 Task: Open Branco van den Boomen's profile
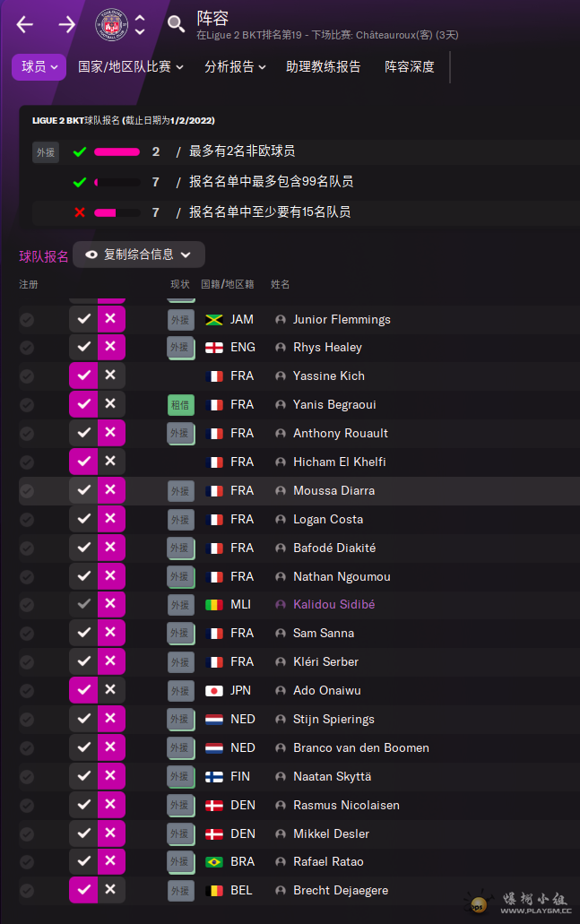coord(360,748)
